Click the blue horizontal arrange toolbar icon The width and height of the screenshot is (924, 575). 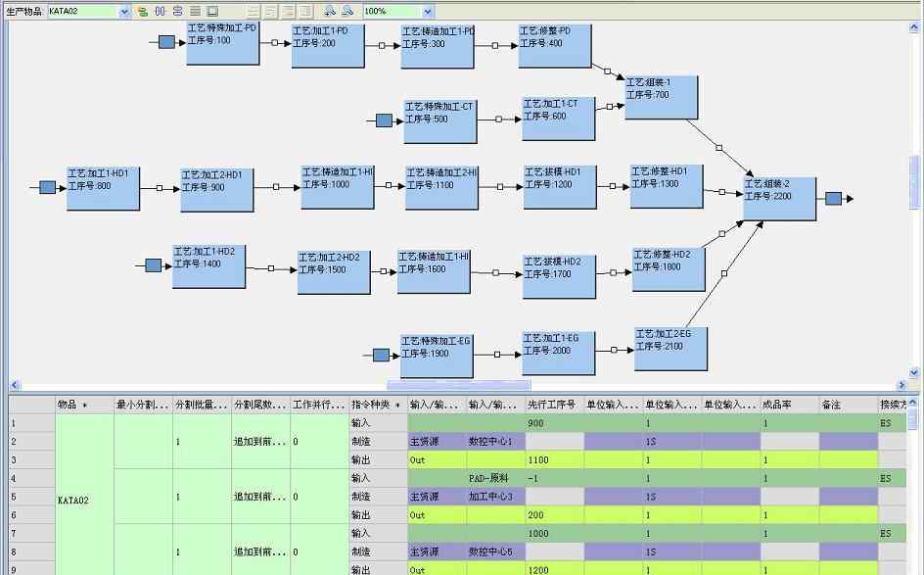coord(160,11)
